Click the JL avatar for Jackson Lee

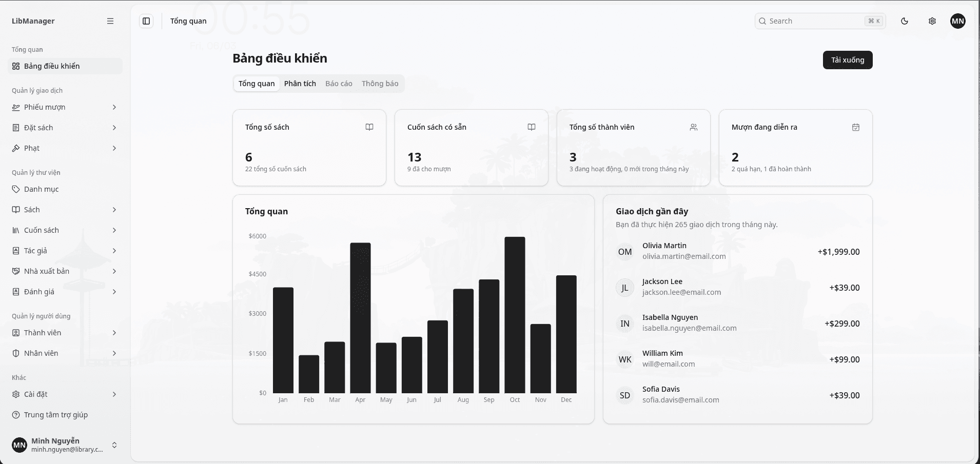point(625,288)
